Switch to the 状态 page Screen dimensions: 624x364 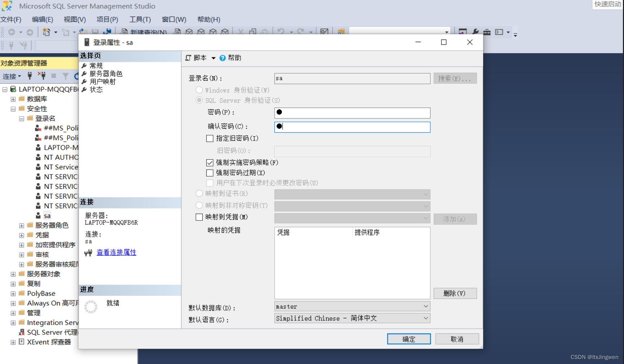click(96, 90)
